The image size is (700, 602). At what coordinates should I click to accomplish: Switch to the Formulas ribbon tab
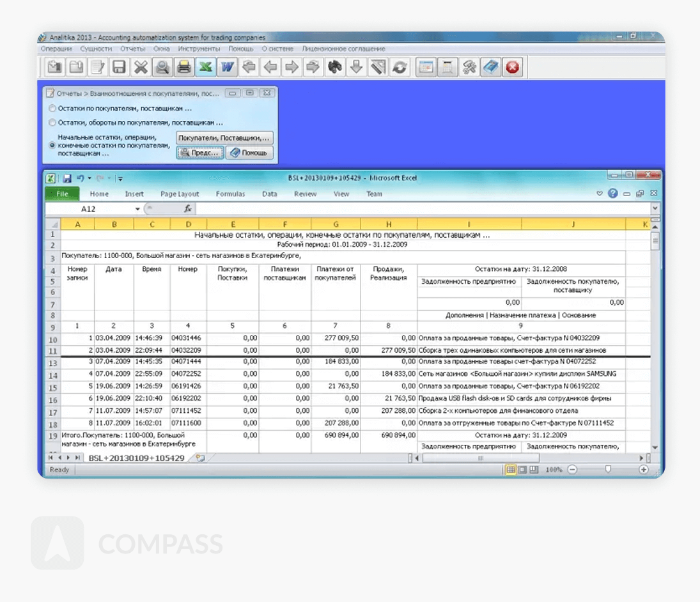[230, 194]
